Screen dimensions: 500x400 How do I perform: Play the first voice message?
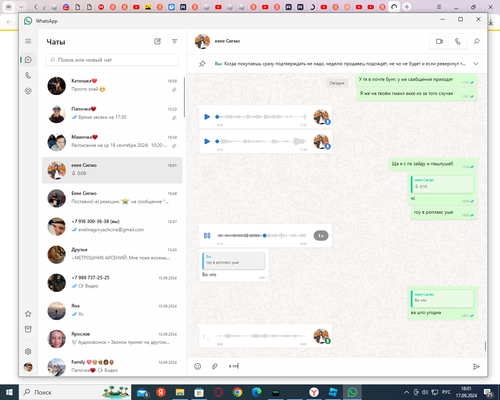tap(207, 117)
